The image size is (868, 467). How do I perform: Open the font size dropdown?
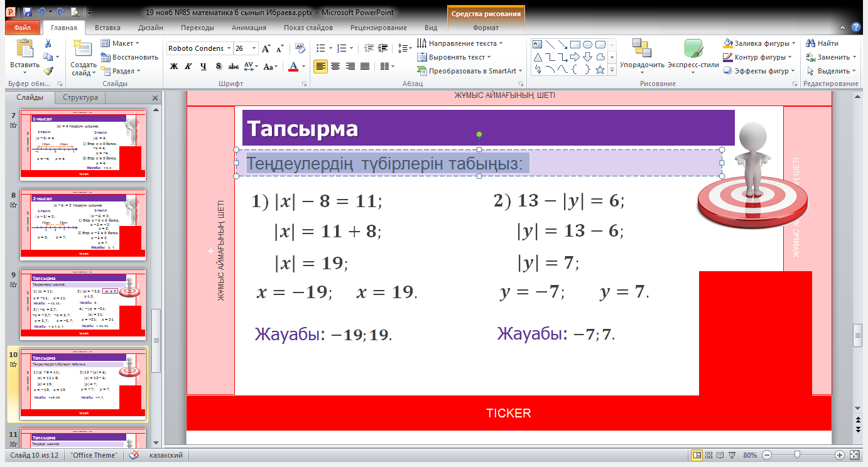(254, 48)
